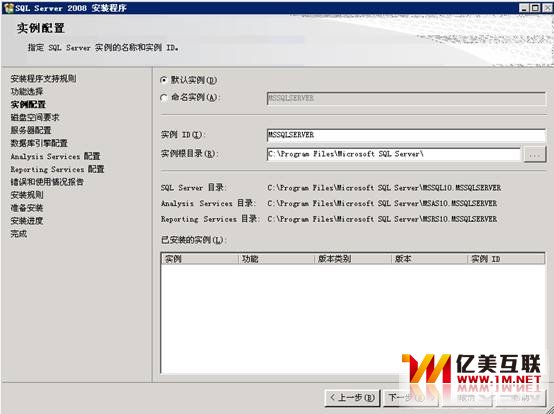Image resolution: width=554 pixels, height=414 pixels.
Task: Click the 实例根目录 path field
Action: [x=394, y=154]
